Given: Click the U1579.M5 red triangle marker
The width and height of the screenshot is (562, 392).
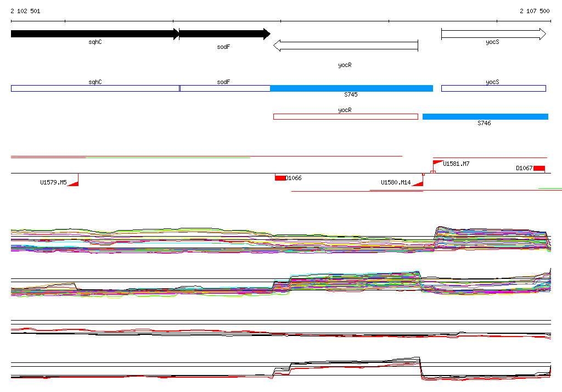Looking at the screenshot, I should click(74, 183).
